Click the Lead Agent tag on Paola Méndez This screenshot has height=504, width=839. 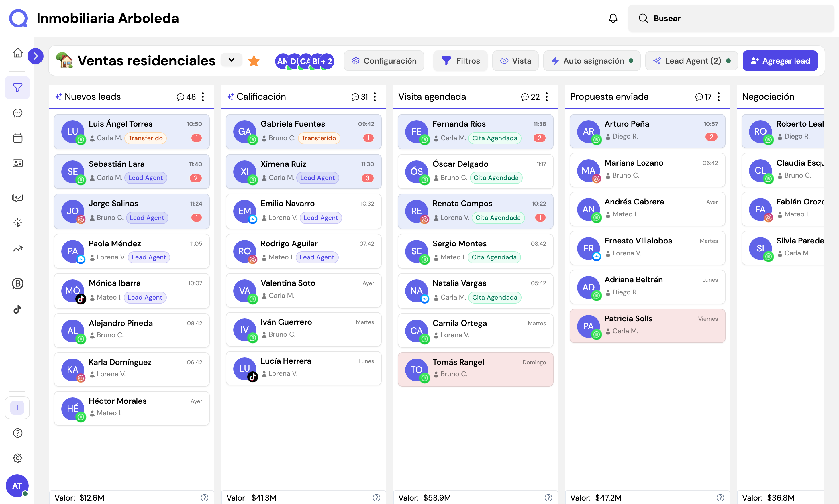[149, 257]
